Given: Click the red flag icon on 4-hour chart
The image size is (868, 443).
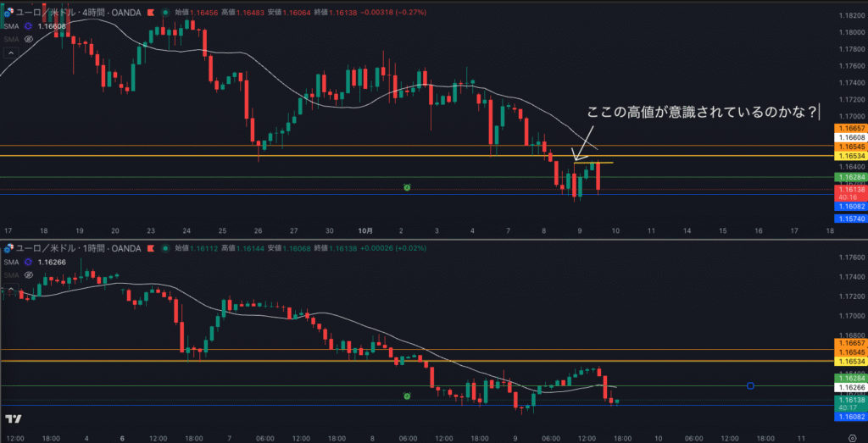Looking at the screenshot, I should pos(150,14).
